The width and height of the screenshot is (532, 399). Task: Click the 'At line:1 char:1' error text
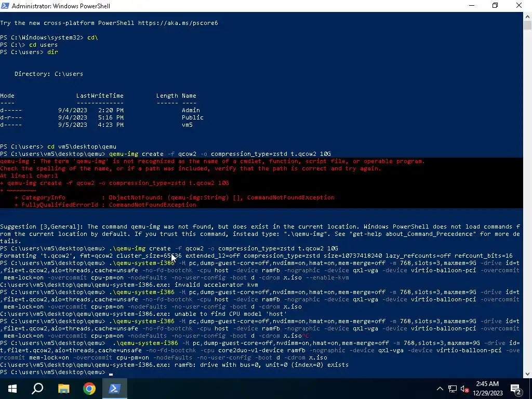(29, 176)
